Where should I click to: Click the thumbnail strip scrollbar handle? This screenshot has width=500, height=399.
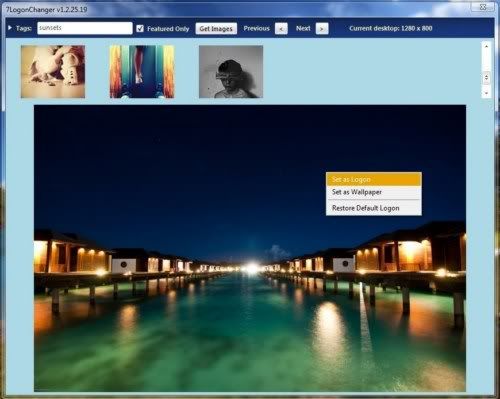click(x=486, y=78)
